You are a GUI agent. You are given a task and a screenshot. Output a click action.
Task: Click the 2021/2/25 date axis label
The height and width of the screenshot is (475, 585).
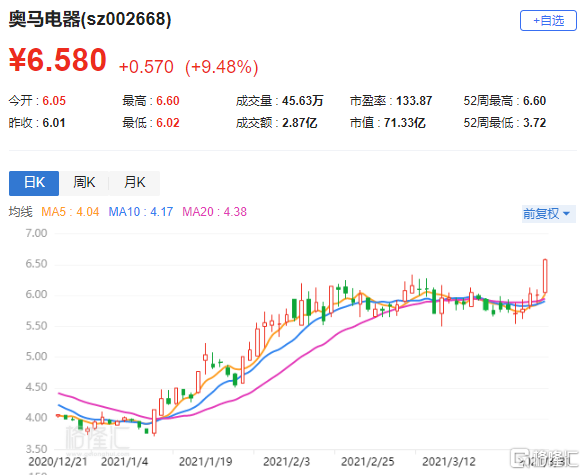[367, 462]
